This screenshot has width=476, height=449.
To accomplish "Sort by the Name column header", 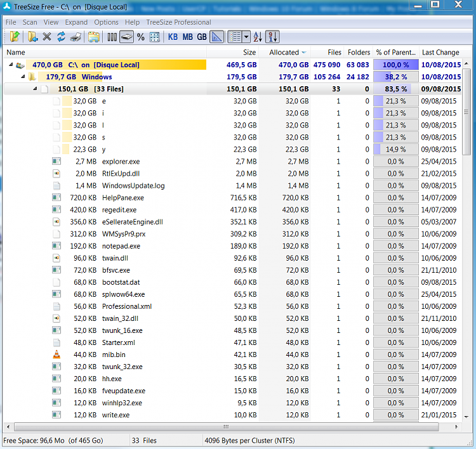I will point(105,52).
